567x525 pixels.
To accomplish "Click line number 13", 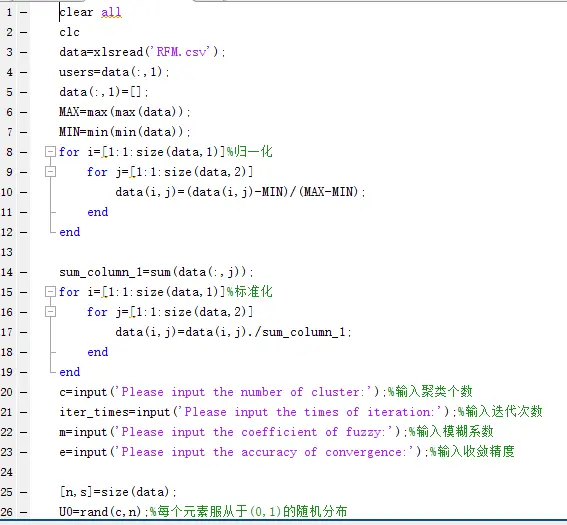I will pos(7,252).
